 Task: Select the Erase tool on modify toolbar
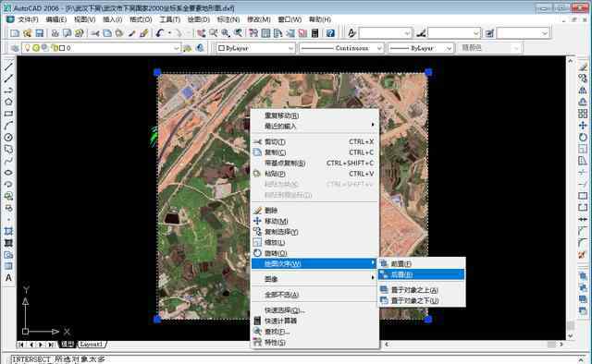click(x=583, y=67)
